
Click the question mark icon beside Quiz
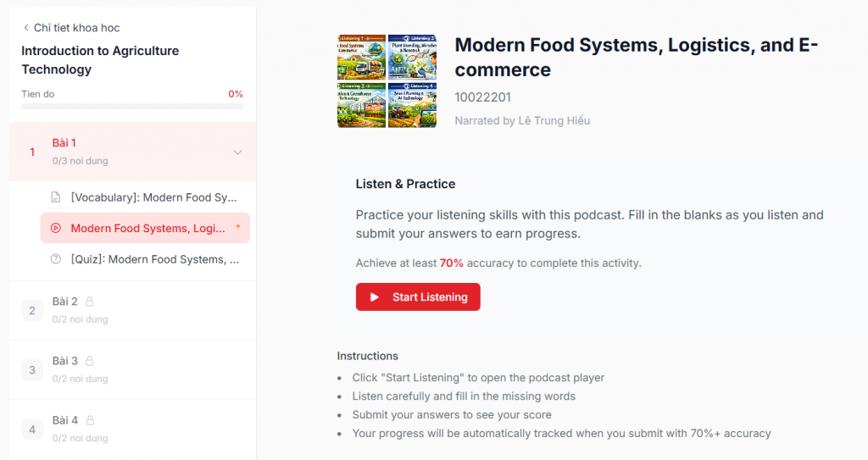56,259
